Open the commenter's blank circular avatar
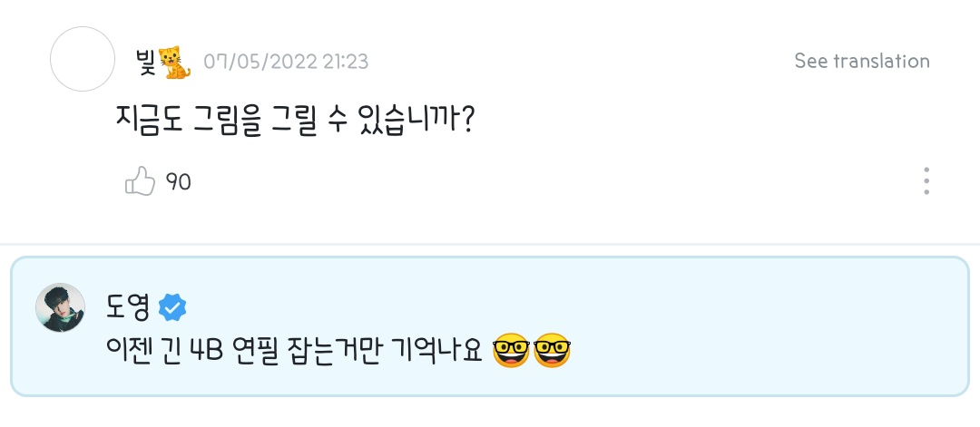This screenshot has height=427, width=980. point(83,59)
